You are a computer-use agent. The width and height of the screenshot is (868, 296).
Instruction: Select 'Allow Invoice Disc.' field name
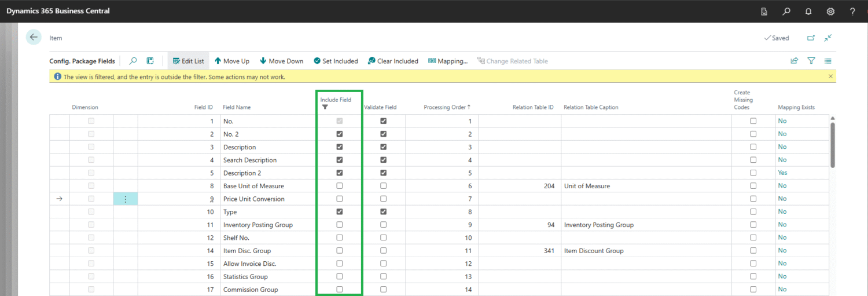point(268,264)
